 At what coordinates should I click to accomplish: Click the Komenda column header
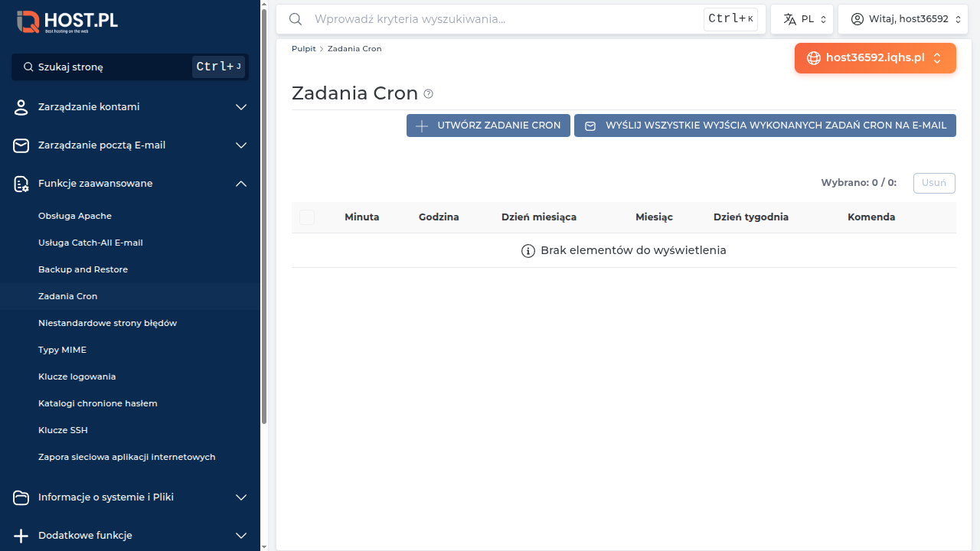[x=871, y=217]
